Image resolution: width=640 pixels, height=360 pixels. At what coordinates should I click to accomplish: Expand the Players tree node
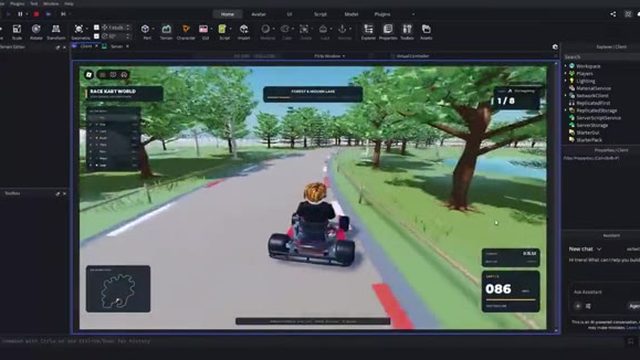pyautogui.click(x=566, y=73)
